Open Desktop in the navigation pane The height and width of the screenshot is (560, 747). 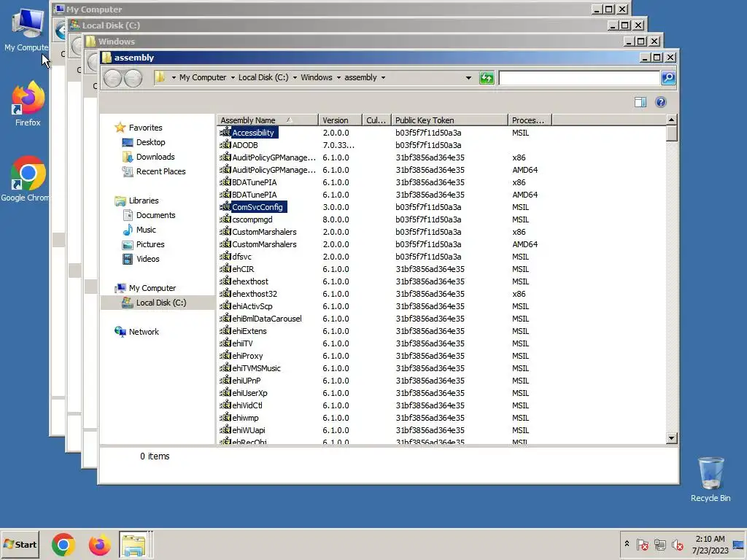(x=150, y=142)
